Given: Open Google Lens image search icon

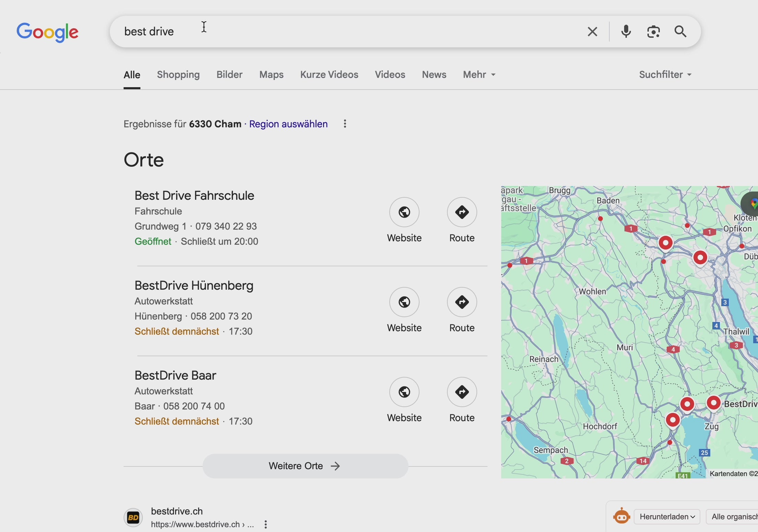Looking at the screenshot, I should 653,32.
